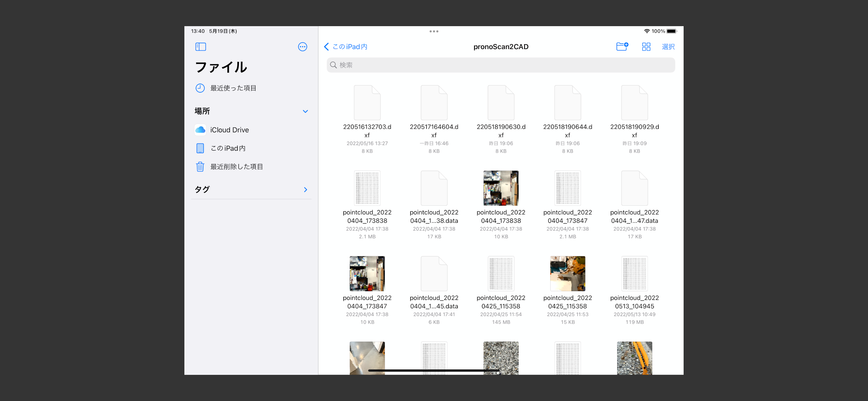
Task: Open pointcloud_20220404_1...45.data file
Action: pos(434,291)
